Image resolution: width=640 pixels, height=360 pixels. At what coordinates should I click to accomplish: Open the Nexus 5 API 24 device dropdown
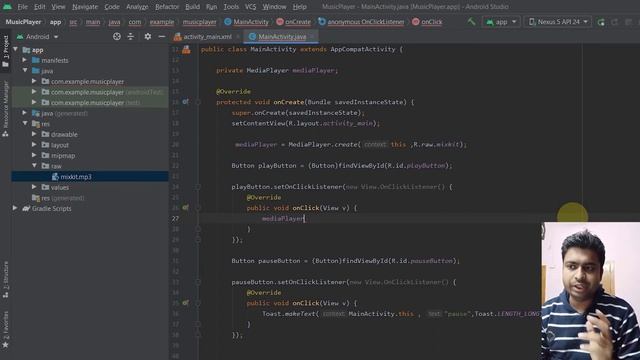[558, 22]
